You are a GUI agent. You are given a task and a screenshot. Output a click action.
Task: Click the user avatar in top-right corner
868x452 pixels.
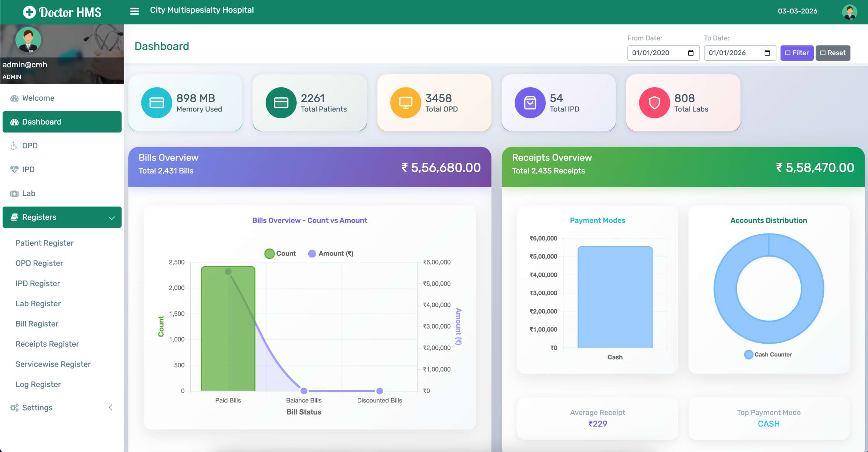pyautogui.click(x=849, y=12)
